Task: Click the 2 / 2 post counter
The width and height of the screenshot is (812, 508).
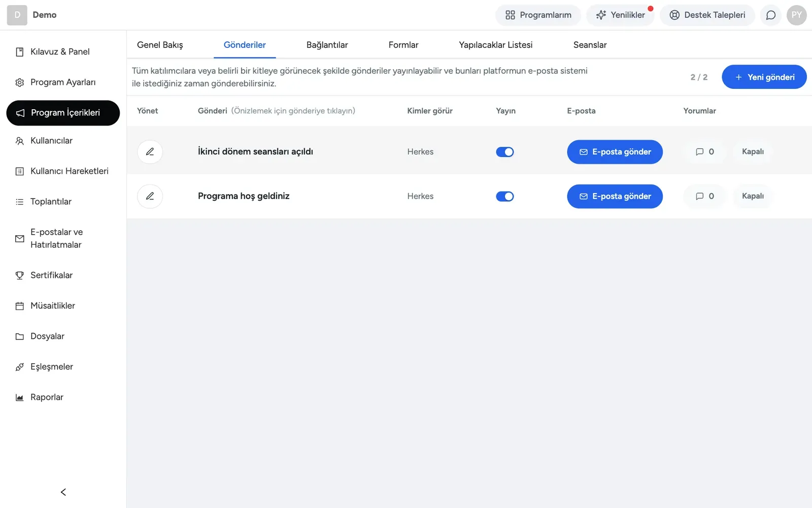Action: click(699, 77)
